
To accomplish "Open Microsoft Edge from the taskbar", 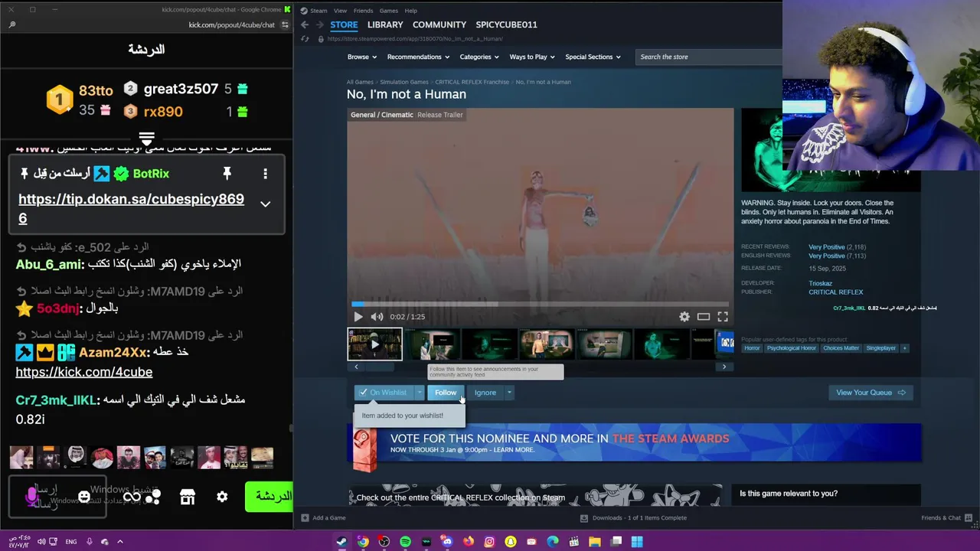I will tap(553, 542).
